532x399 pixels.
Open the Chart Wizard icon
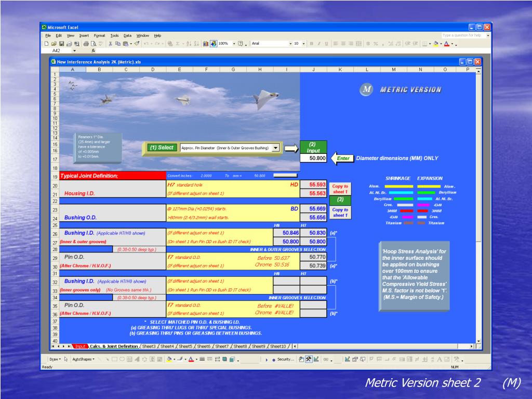pos(206,44)
